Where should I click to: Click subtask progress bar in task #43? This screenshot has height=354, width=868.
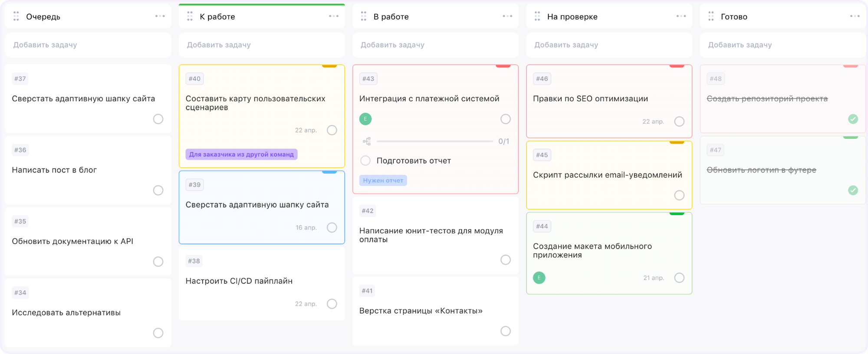click(x=434, y=141)
